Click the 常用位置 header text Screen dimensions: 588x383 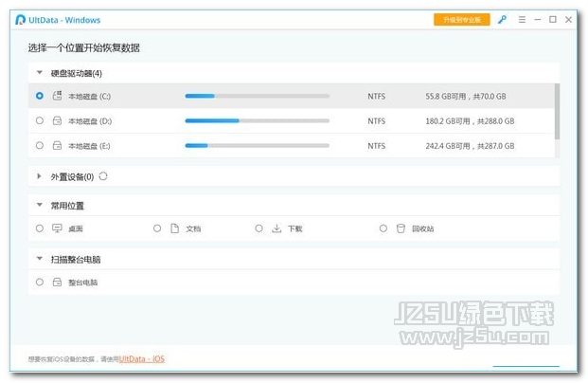coord(67,206)
